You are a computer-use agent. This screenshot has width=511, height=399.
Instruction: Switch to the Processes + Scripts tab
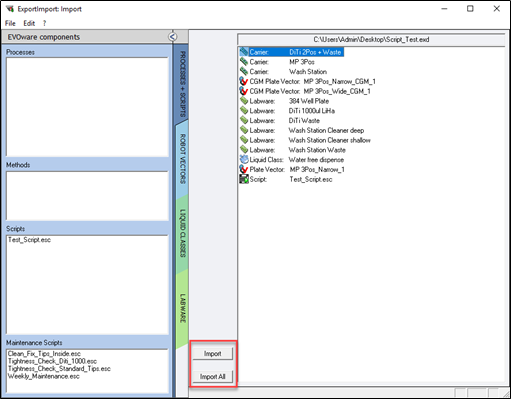point(182,83)
